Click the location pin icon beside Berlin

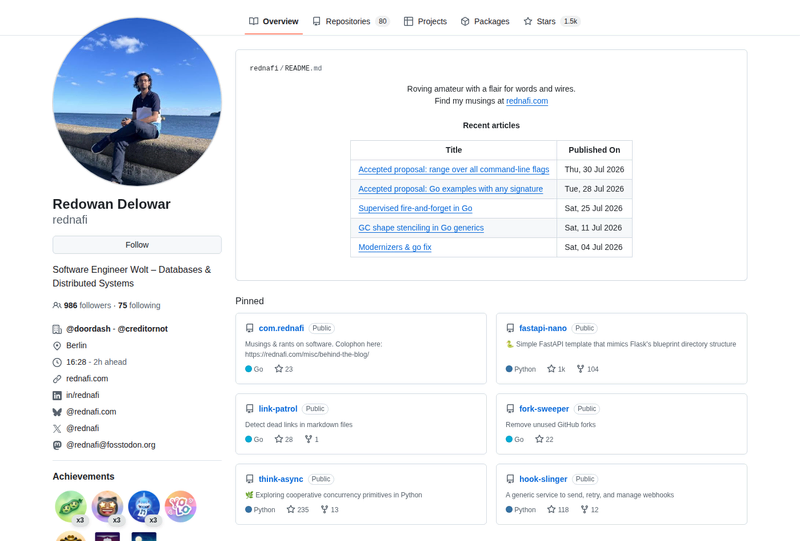tap(57, 346)
